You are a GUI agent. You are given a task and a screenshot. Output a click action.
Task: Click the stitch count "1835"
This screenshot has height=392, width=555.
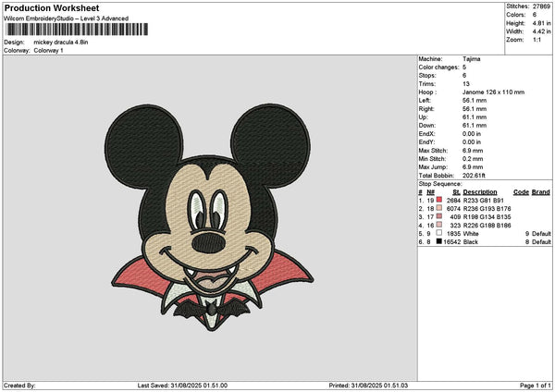453,234
